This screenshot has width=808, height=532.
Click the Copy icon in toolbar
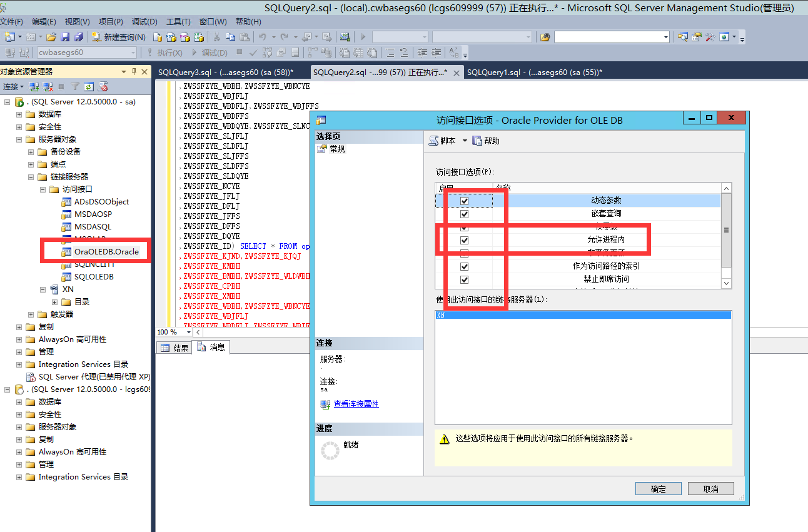(230, 38)
